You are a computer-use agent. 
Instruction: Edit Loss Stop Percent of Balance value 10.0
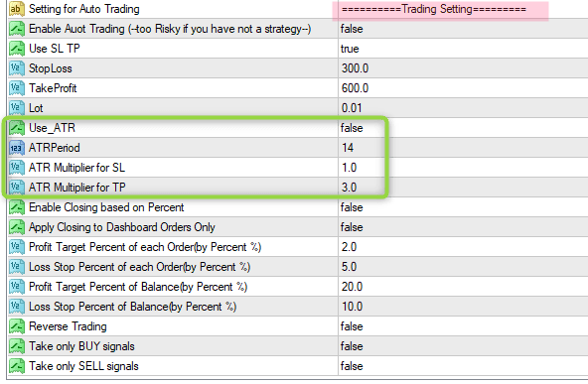(x=353, y=307)
